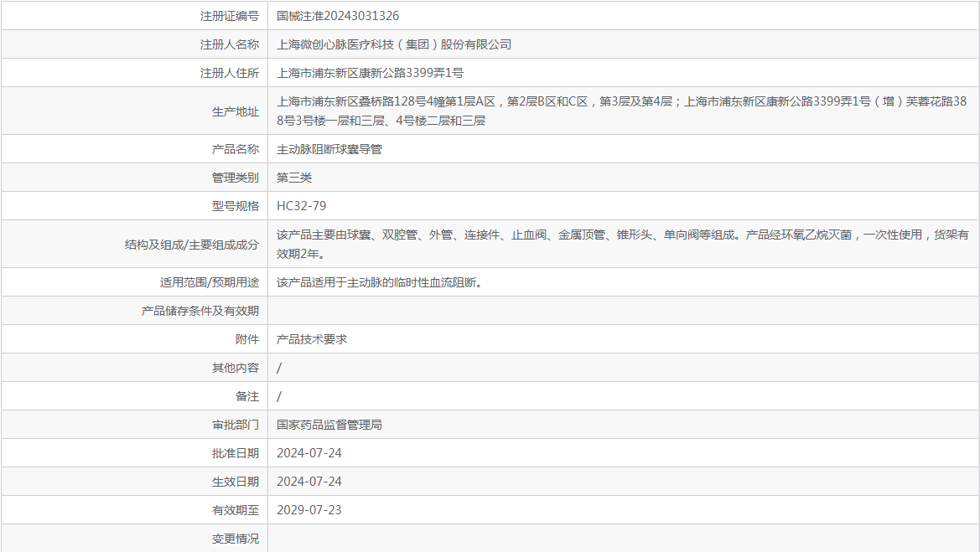The width and height of the screenshot is (980, 552).
Task: Click the expiry date 2029-07-23
Action: pos(309,510)
